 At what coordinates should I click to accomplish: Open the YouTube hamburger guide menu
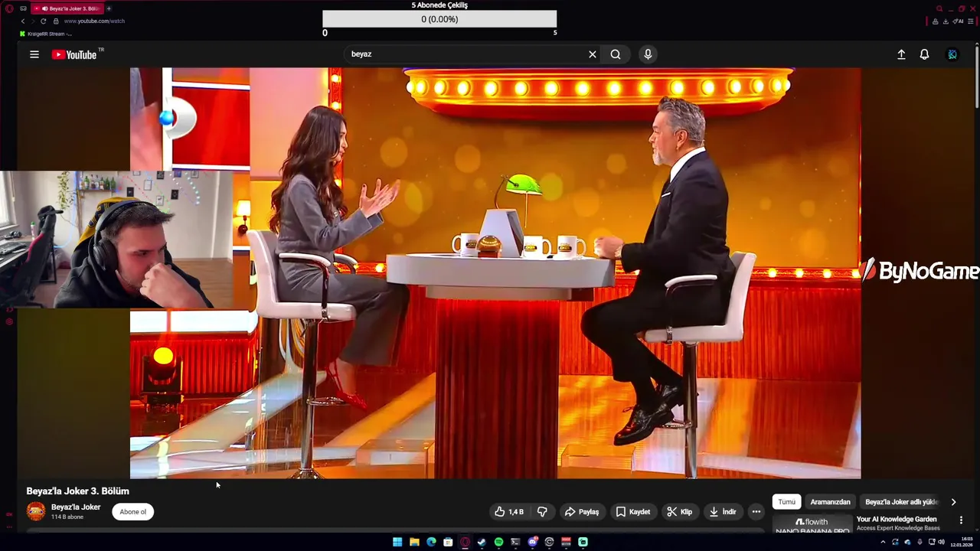pyautogui.click(x=34, y=54)
